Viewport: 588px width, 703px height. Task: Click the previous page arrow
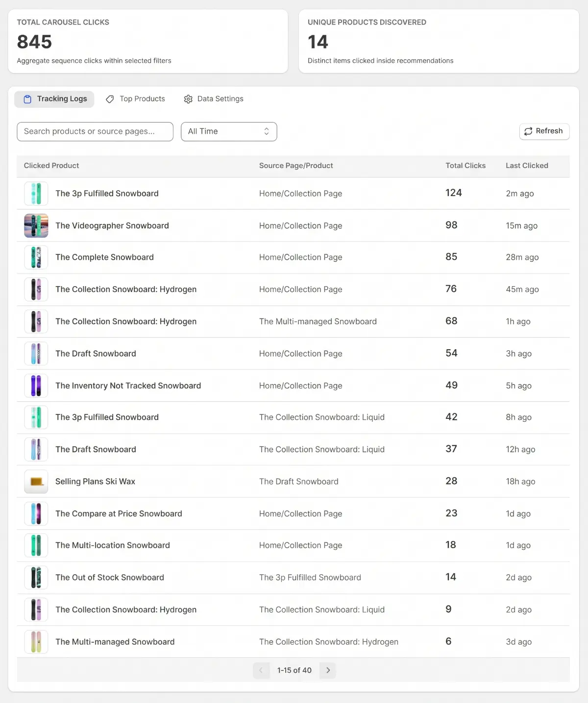[261, 670]
